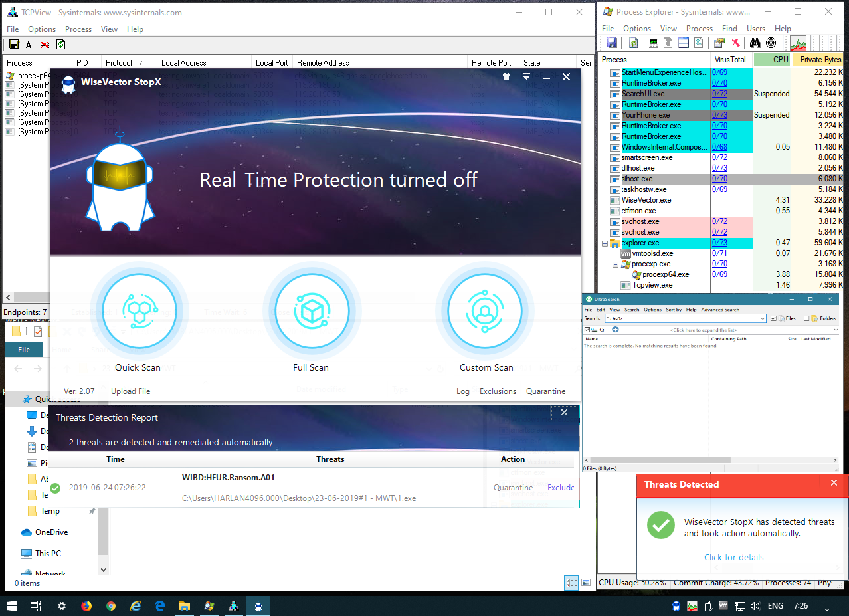Click the handles/DLL view icon in Process Explorer

tap(698, 43)
